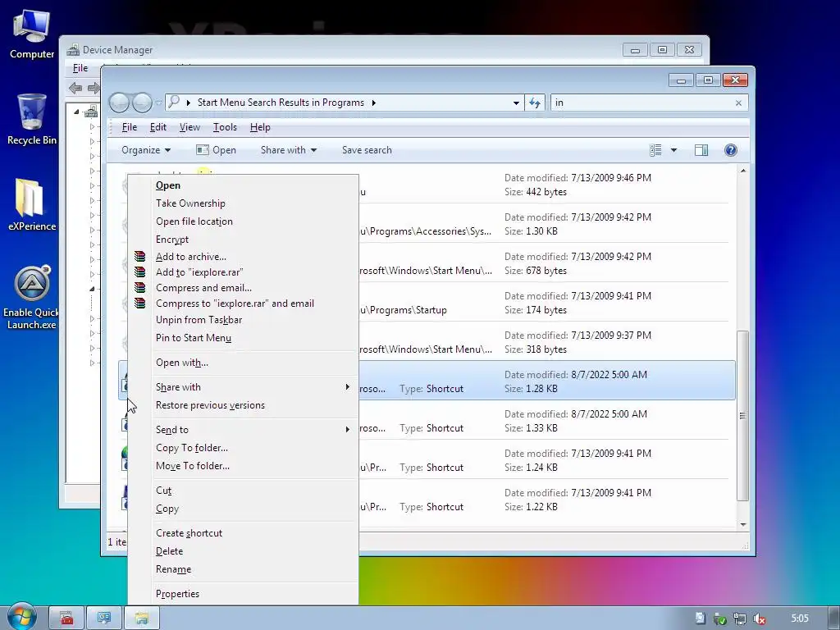Click WinRAR icon beside Add to archive
This screenshot has height=630, width=840.
click(139, 257)
